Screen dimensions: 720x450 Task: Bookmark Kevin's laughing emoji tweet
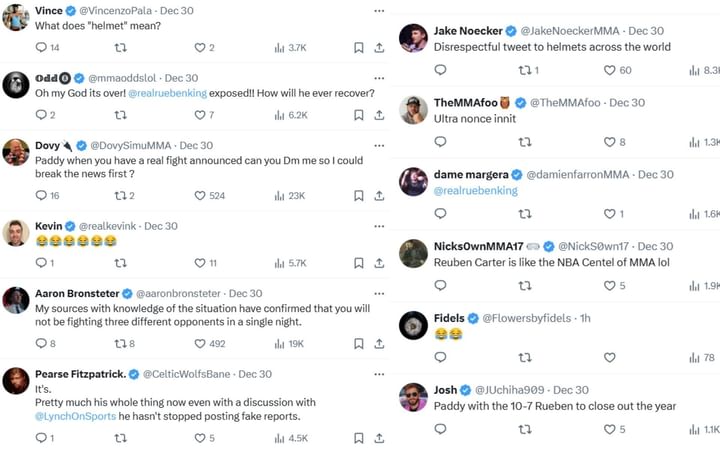coord(358,263)
